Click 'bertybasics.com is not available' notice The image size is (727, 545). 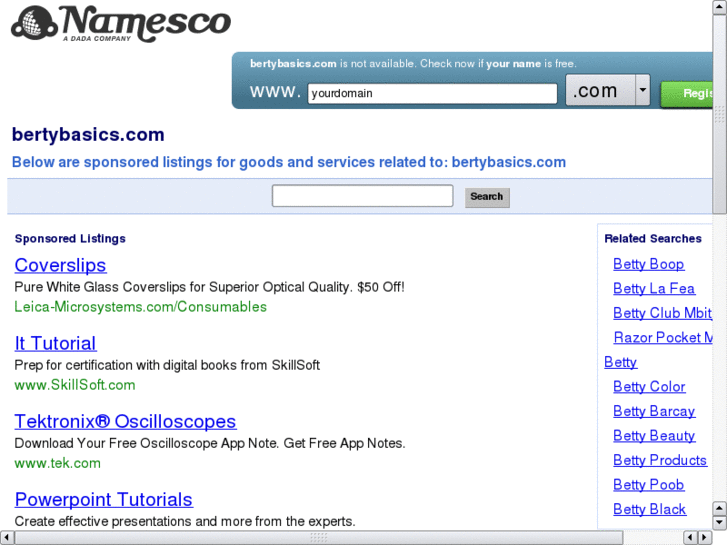coord(413,64)
